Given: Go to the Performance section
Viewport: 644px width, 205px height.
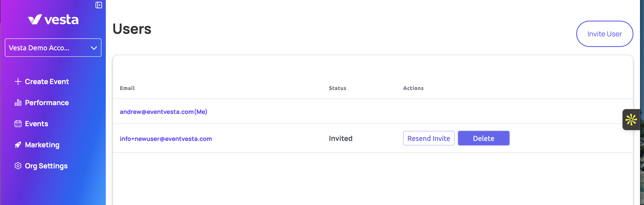Looking at the screenshot, I should click(47, 102).
